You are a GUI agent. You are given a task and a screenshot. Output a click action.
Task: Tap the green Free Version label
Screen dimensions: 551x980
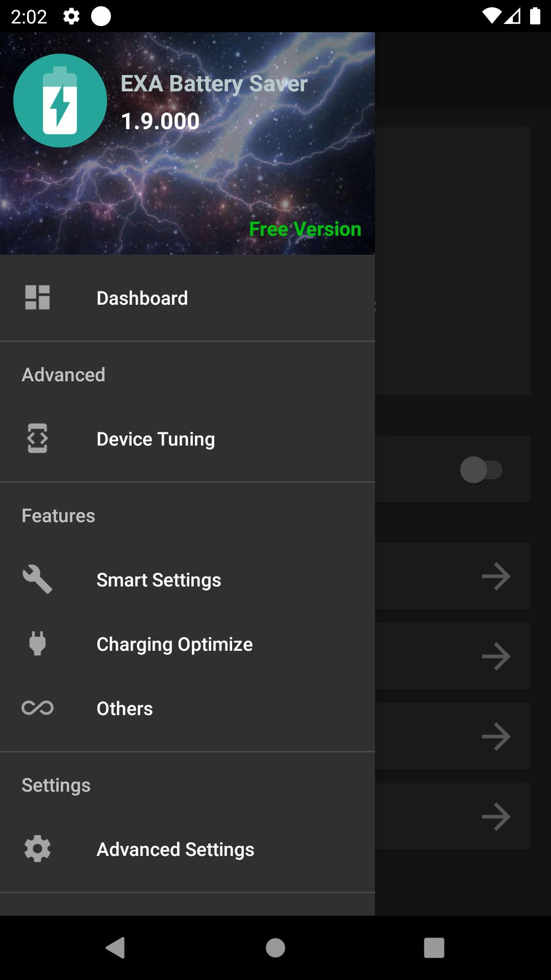tap(305, 229)
